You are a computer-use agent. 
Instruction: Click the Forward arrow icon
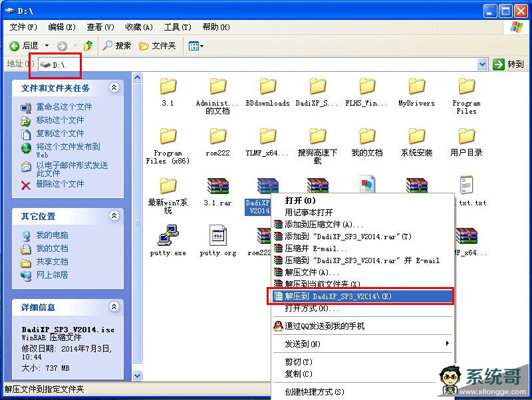pyautogui.click(x=62, y=46)
